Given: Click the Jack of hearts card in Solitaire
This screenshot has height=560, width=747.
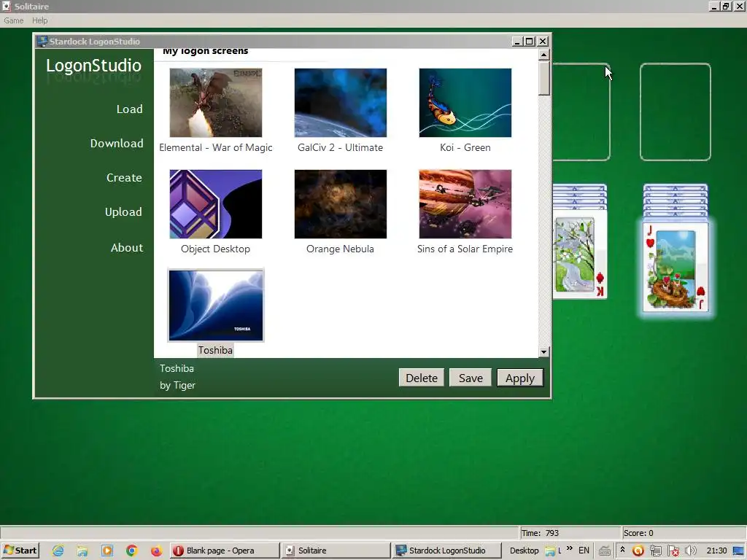Looking at the screenshot, I should pos(676,268).
